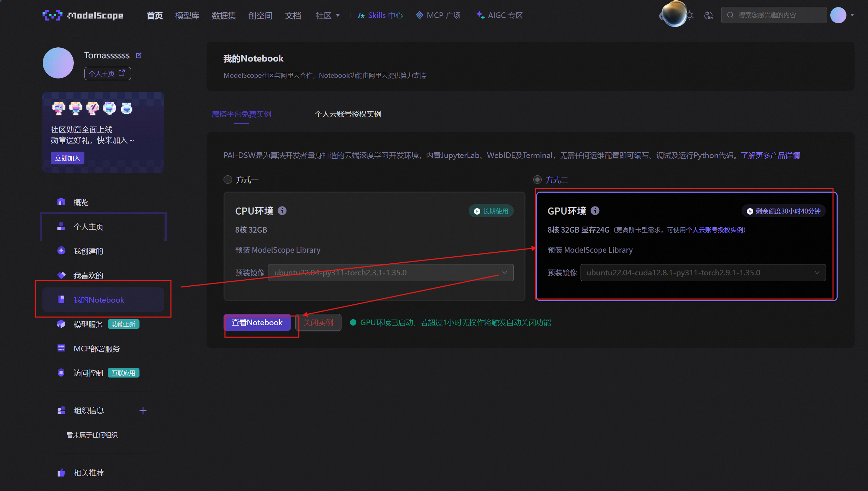The height and width of the screenshot is (491, 868).
Task: Click the floating glass orb assistant icon
Action: pyautogui.click(x=674, y=14)
